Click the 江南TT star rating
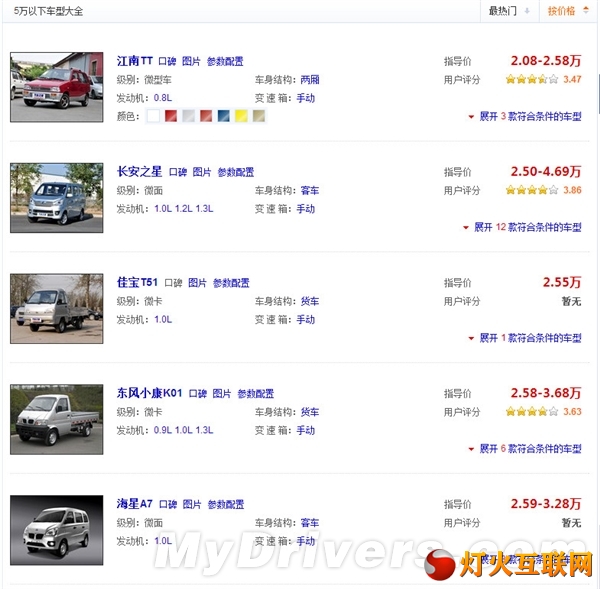600x589 pixels. pos(532,80)
